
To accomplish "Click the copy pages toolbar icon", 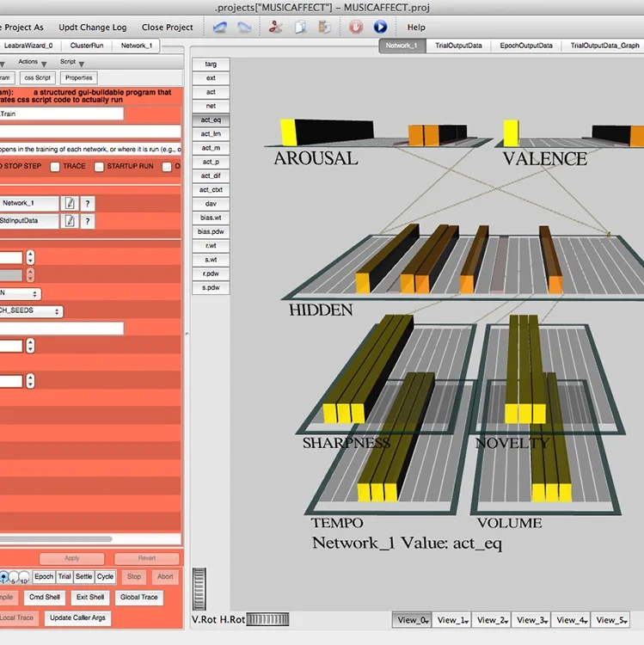I will (301, 28).
